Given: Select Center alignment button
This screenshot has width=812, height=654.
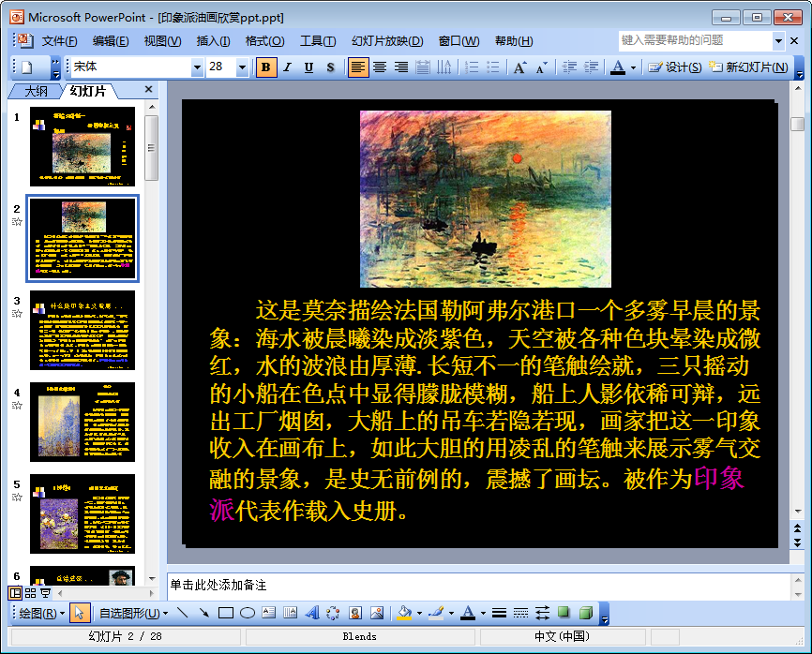Looking at the screenshot, I should (x=380, y=67).
